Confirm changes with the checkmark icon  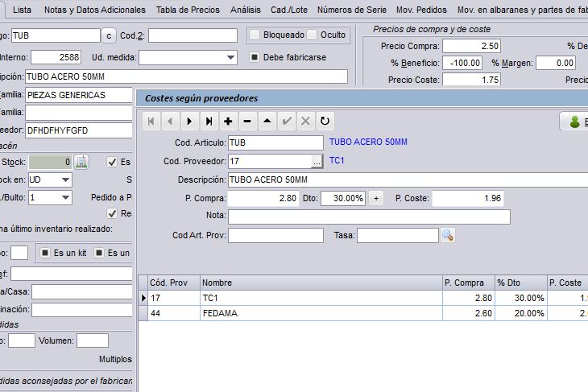coord(287,121)
